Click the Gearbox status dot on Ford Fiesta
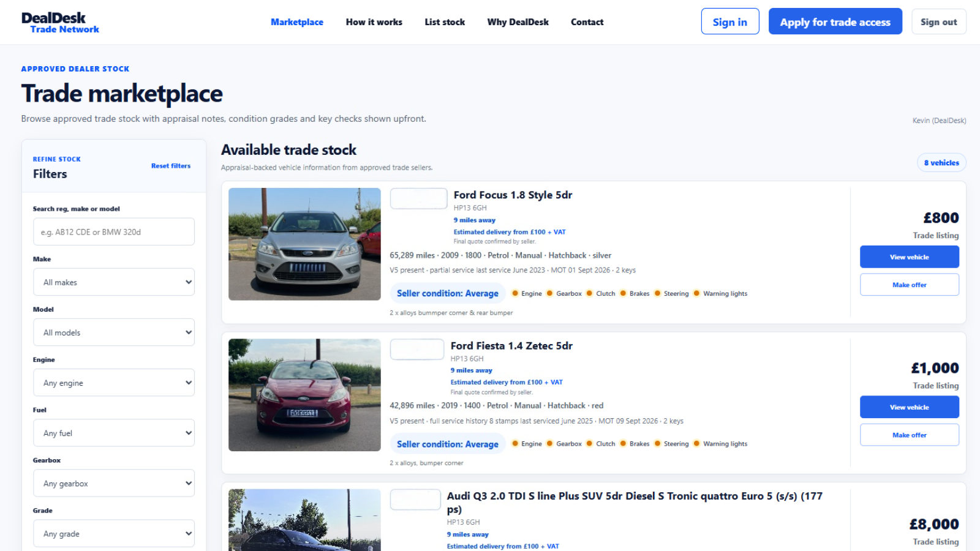The height and width of the screenshot is (551, 980). [x=550, y=444]
